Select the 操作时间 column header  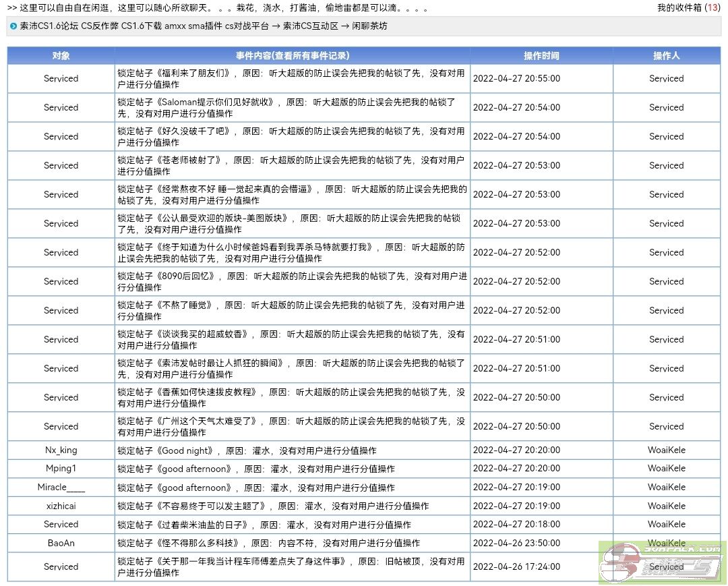[x=541, y=56]
